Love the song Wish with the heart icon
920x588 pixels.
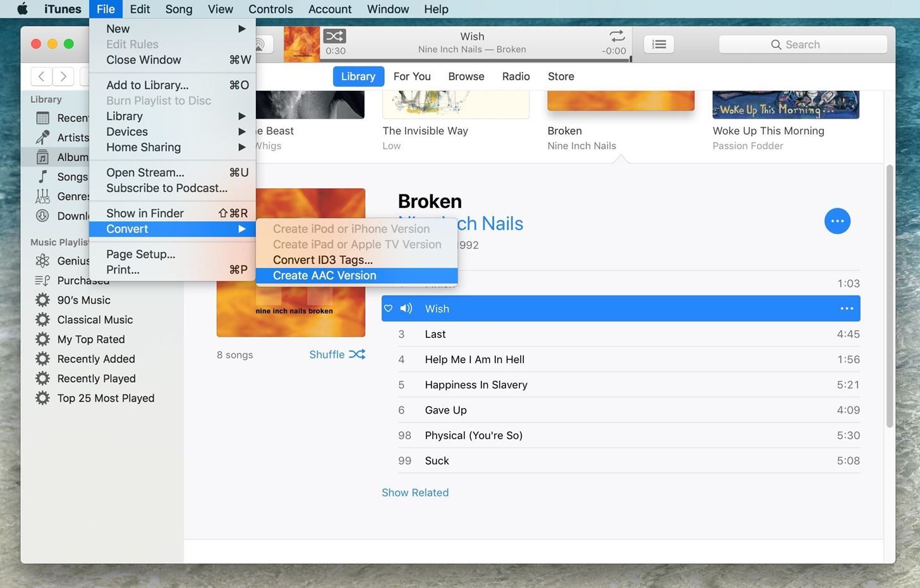(389, 309)
